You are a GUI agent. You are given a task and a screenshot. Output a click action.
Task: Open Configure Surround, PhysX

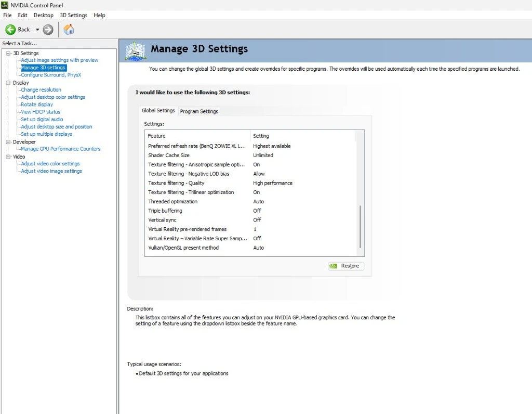[51, 75]
